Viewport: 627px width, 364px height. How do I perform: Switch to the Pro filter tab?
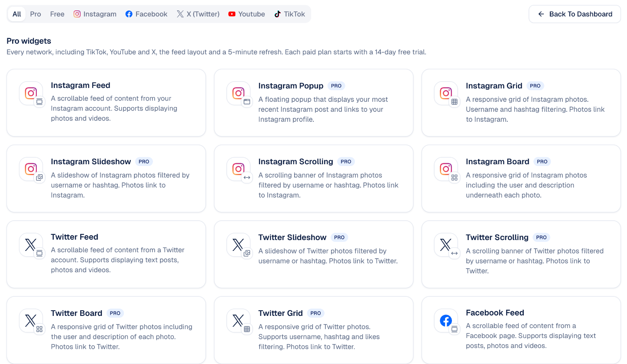click(36, 14)
